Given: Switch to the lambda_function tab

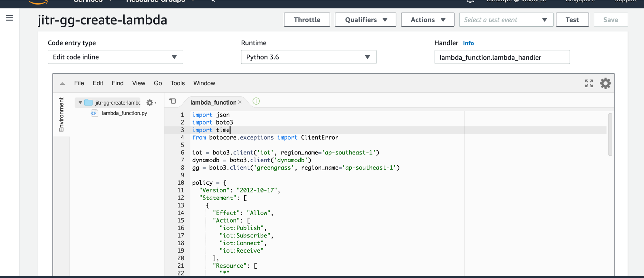Looking at the screenshot, I should (213, 102).
